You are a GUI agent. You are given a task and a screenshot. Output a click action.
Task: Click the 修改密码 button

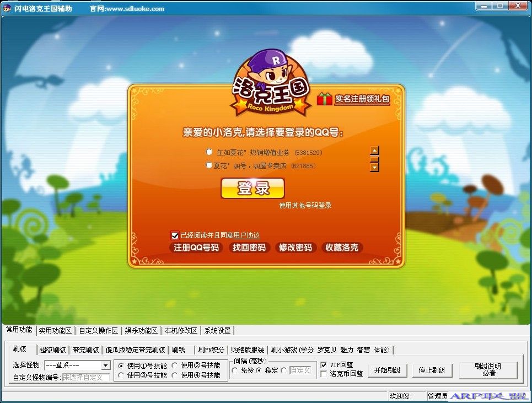point(295,248)
